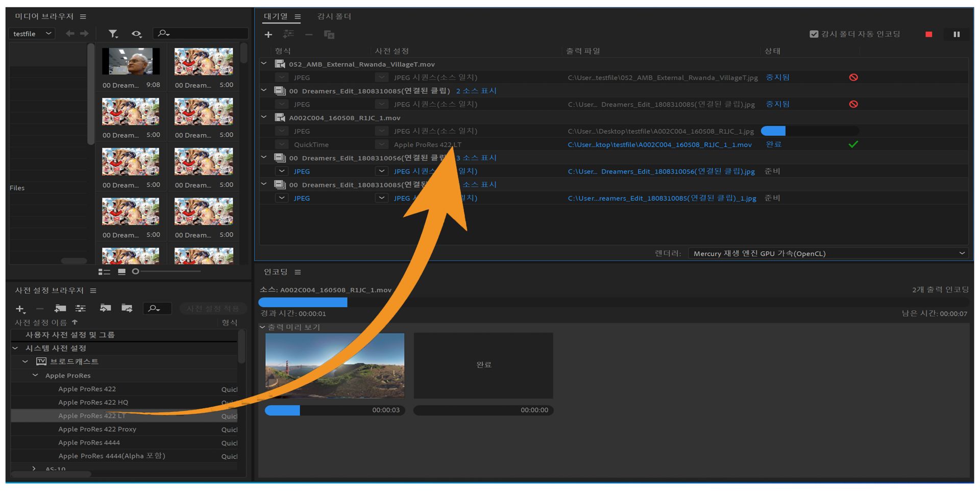Screen dimensions: 980x493
Task: Pause the encoding queue
Action: point(957,34)
